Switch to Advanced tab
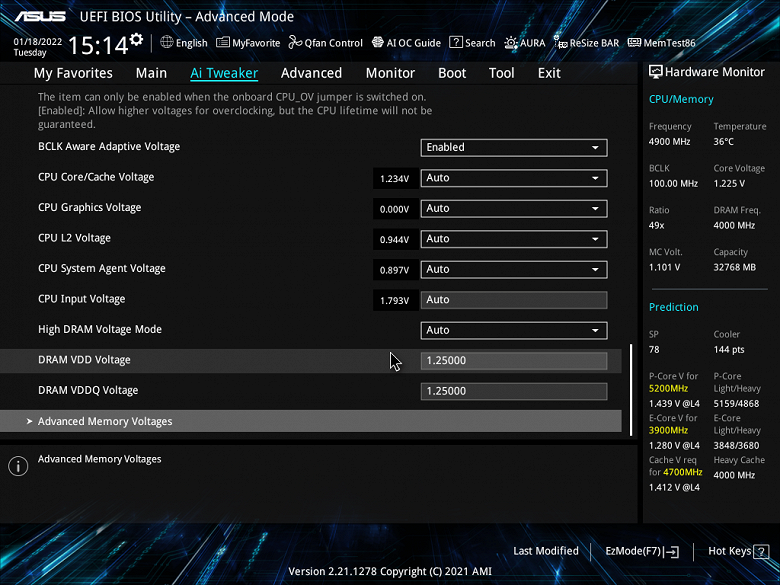 (311, 73)
